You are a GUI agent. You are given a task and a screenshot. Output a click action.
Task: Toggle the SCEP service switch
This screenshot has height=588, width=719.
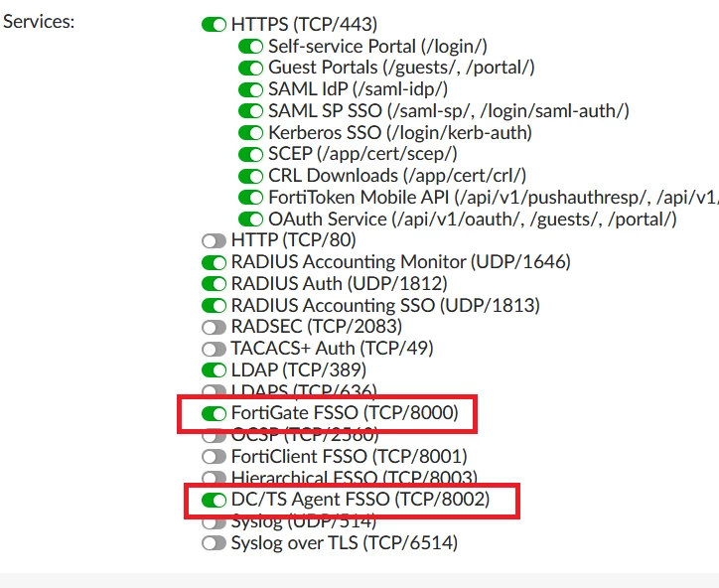tap(250, 154)
